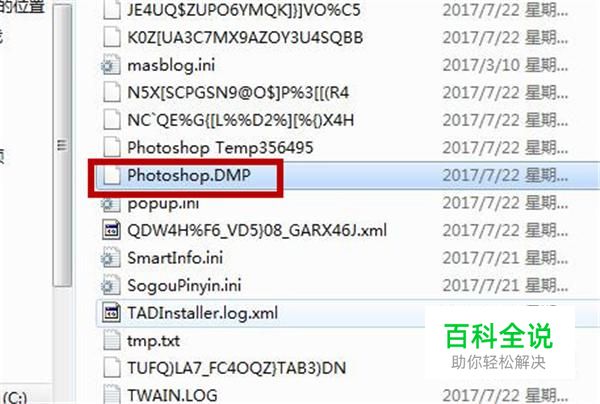The image size is (600, 404).
Task: Click the JE4UQ$ZUPO6YMQK]}]VO%C5 file entry
Action: point(244,10)
